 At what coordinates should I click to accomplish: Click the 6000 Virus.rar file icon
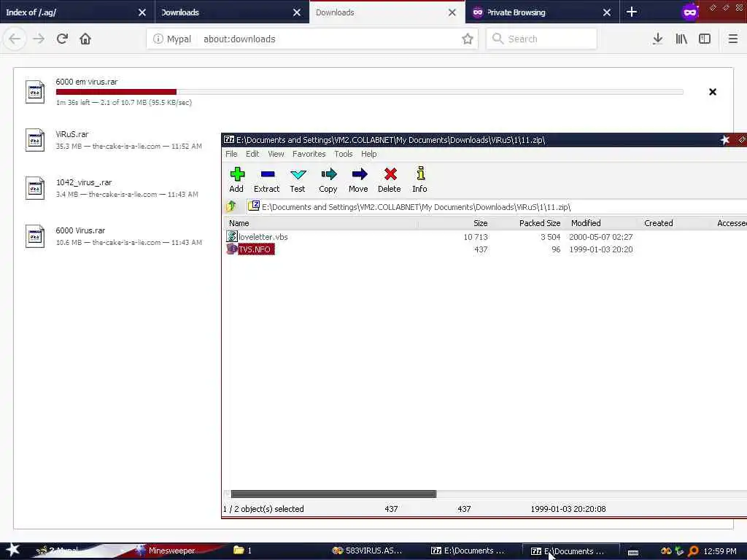click(x=35, y=236)
